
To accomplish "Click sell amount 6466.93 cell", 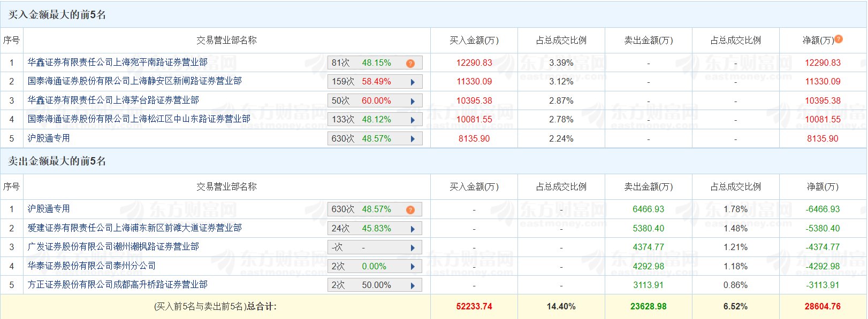I will [x=649, y=209].
